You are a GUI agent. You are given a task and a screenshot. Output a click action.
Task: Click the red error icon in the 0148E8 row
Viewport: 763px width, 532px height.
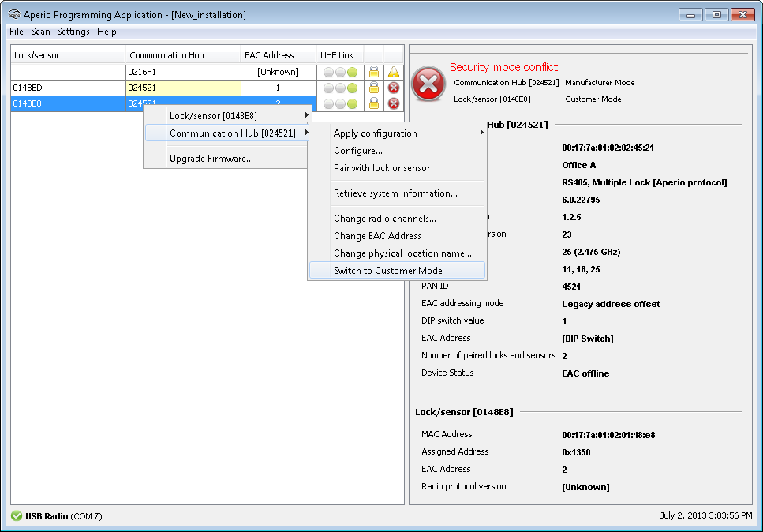[394, 103]
